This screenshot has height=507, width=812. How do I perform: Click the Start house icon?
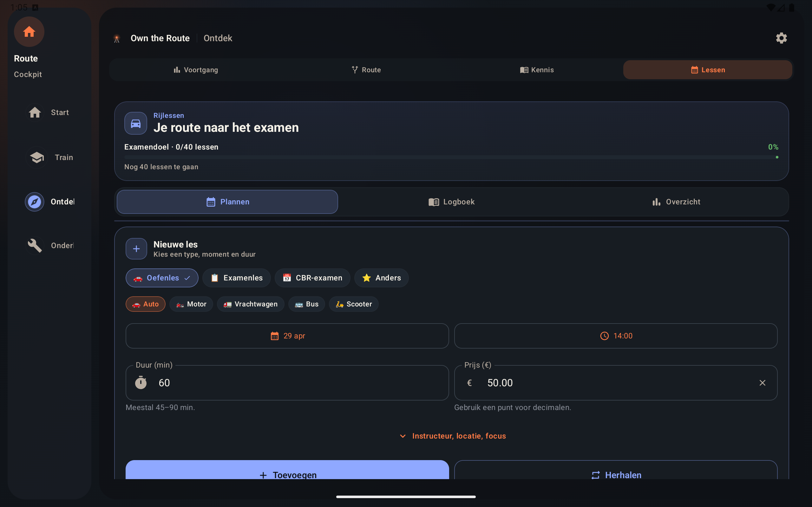pyautogui.click(x=35, y=112)
